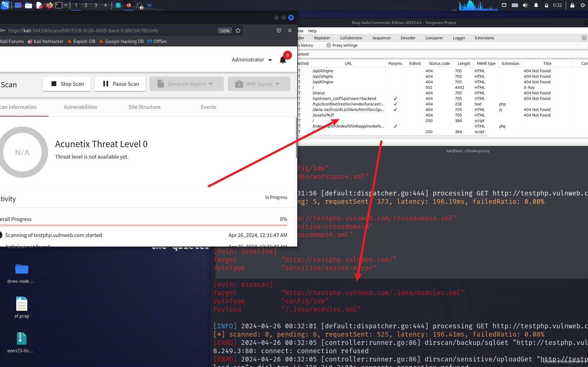Open Kali NetHunter bookmark
This screenshot has width=588, height=367.
tap(46, 41)
